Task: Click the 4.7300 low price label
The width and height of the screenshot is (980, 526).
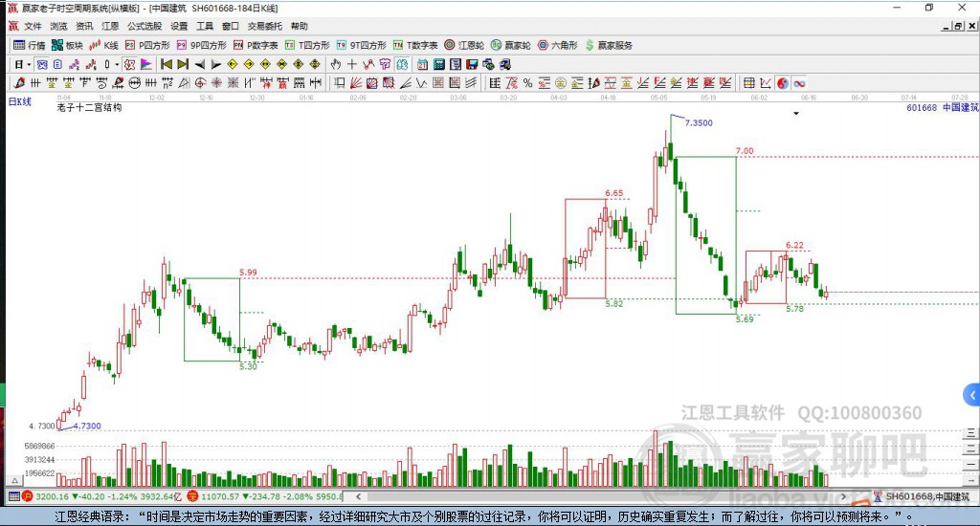Action: pyautogui.click(x=87, y=426)
